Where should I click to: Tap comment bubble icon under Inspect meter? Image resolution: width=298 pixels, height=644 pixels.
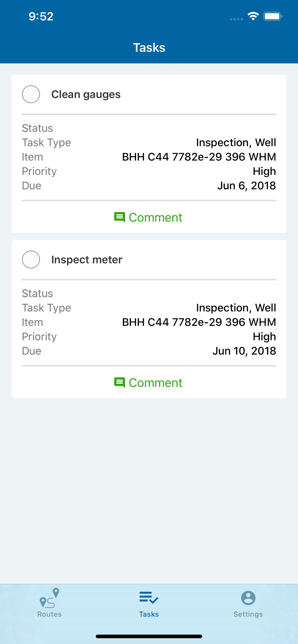119,383
